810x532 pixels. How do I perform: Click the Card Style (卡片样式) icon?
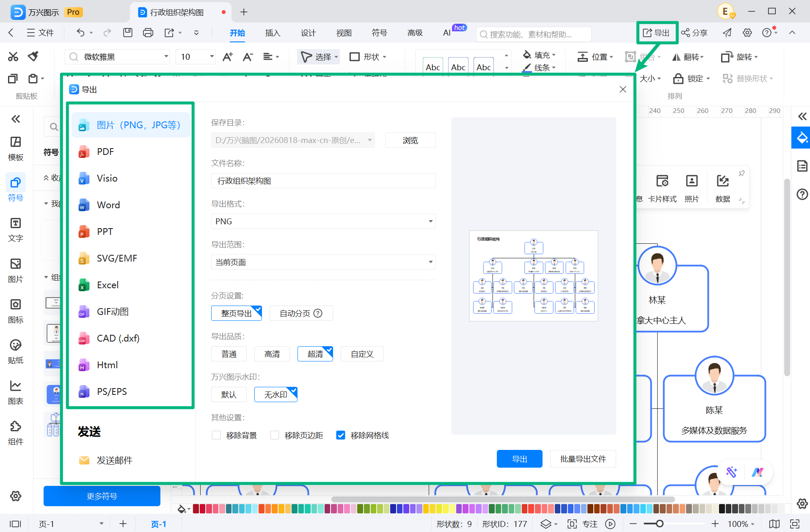tap(662, 188)
